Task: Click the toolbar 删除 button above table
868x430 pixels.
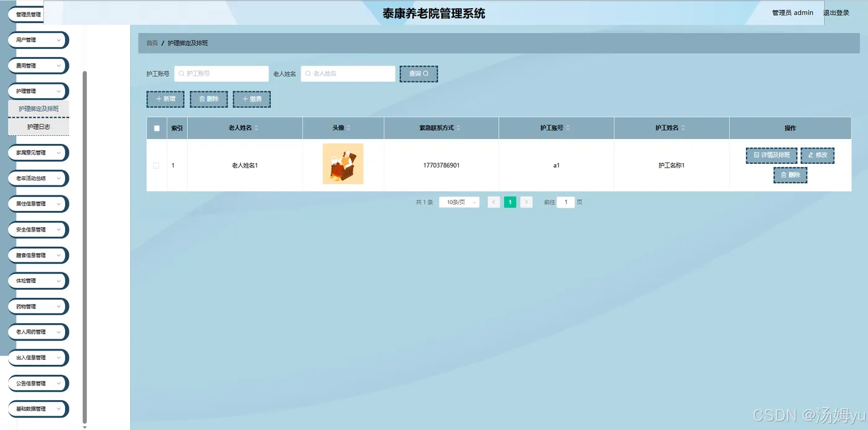Action: 209,99
